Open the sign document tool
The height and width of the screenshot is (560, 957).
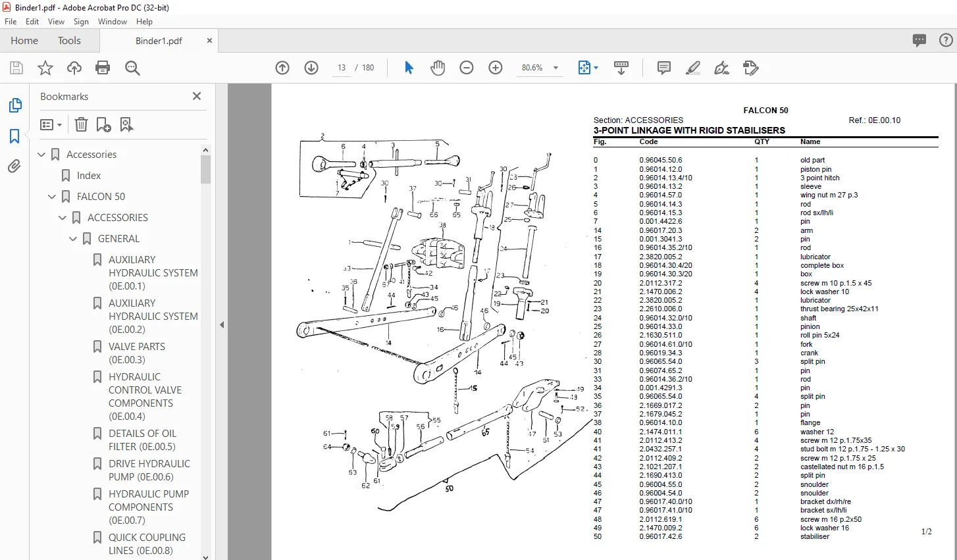click(x=722, y=68)
